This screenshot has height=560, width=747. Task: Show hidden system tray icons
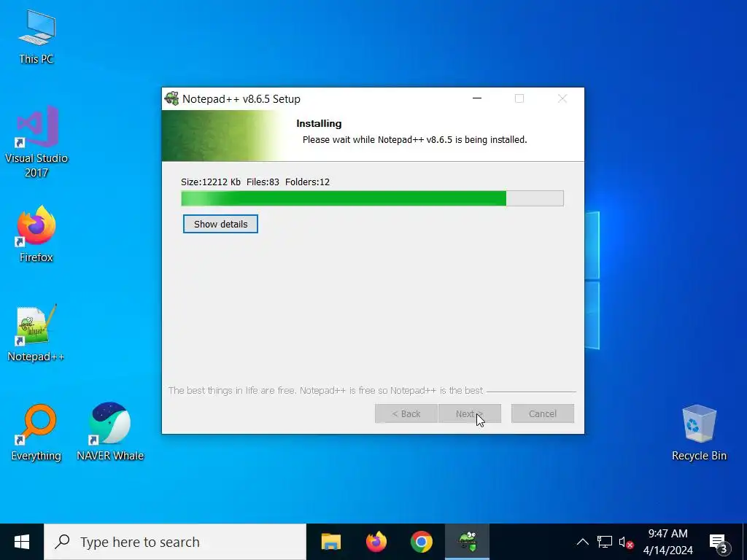point(582,542)
